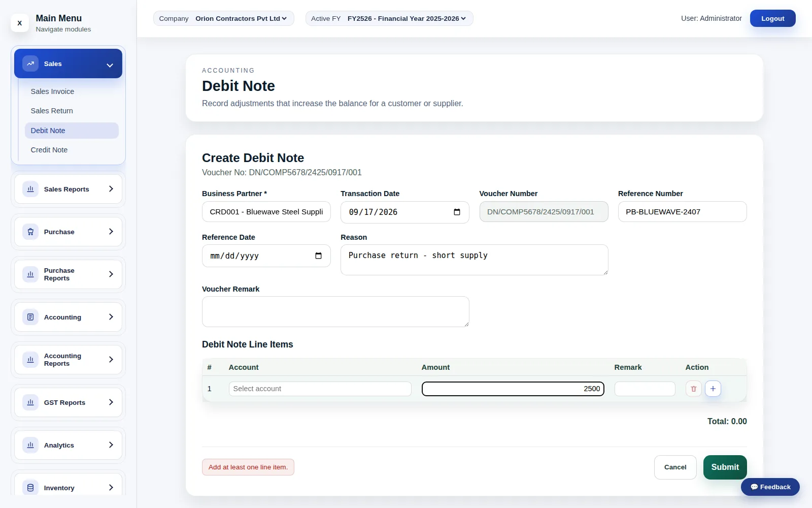The height and width of the screenshot is (508, 812).
Task: Expand the Sales Reports chevron
Action: [x=111, y=189]
